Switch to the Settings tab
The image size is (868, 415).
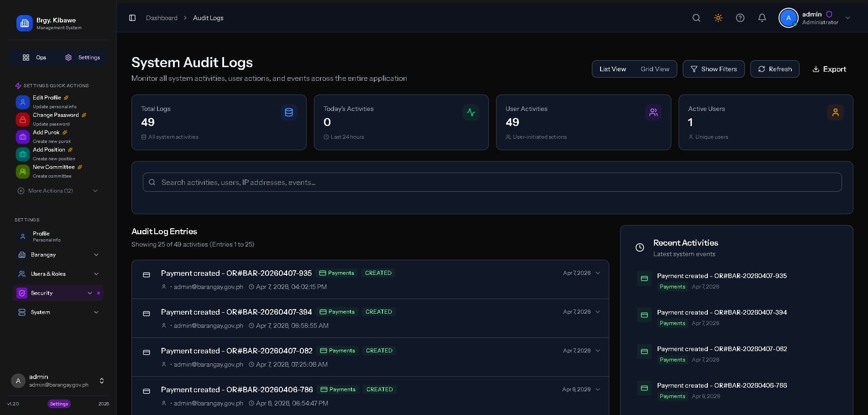point(83,58)
